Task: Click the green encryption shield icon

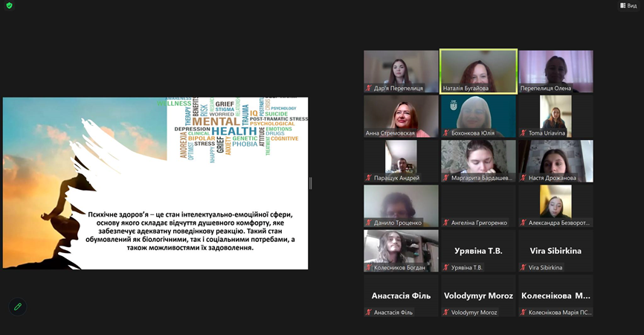Action: pos(7,6)
